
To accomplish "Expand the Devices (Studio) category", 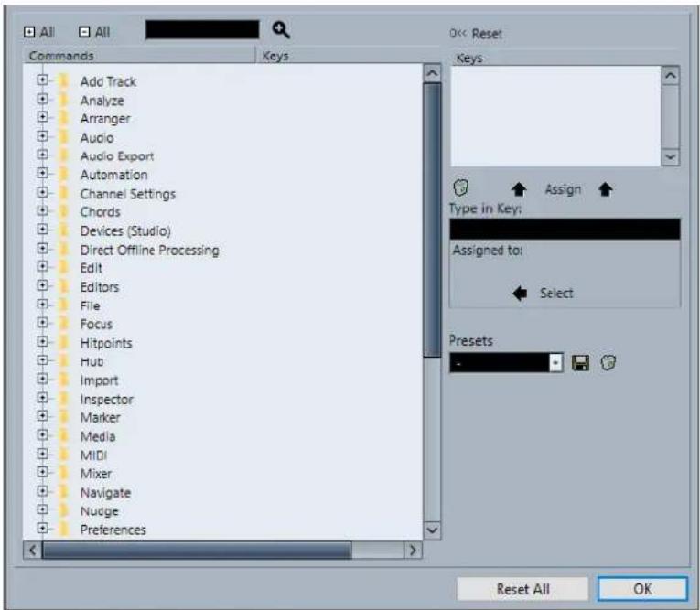I will pos(42,230).
